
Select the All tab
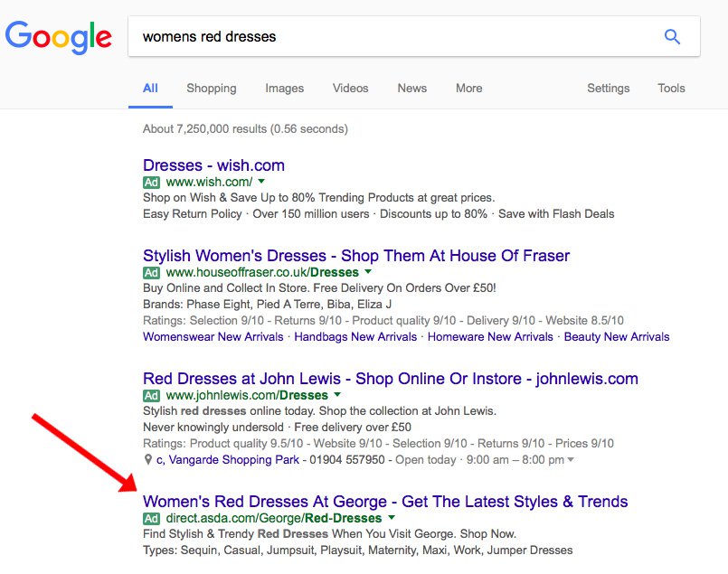(x=150, y=89)
